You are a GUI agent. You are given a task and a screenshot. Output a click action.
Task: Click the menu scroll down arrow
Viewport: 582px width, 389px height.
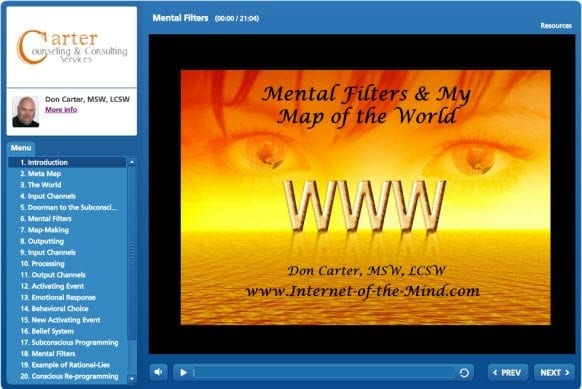[x=132, y=379]
